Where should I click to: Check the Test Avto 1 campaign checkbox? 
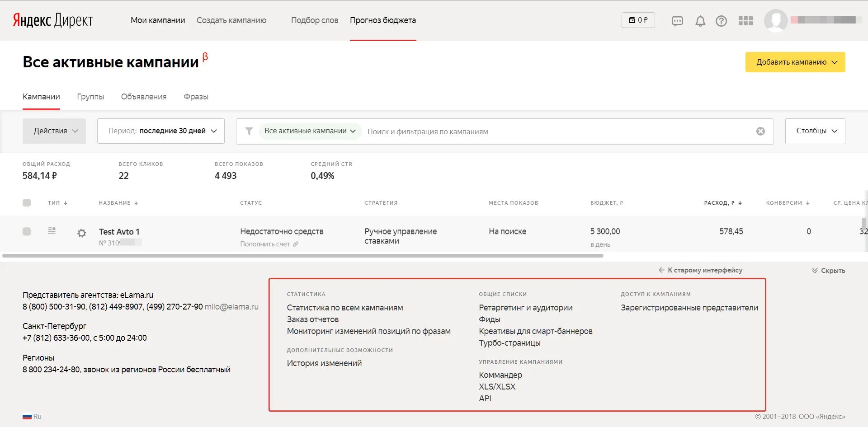(x=27, y=231)
